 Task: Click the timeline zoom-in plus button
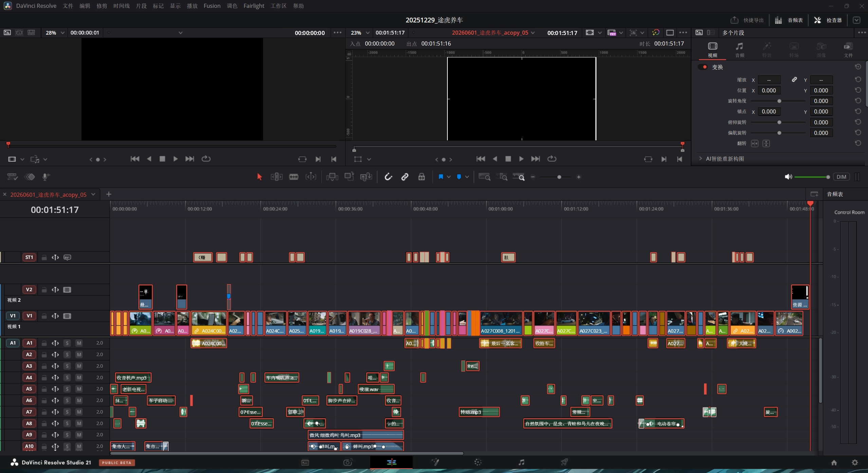point(579,177)
